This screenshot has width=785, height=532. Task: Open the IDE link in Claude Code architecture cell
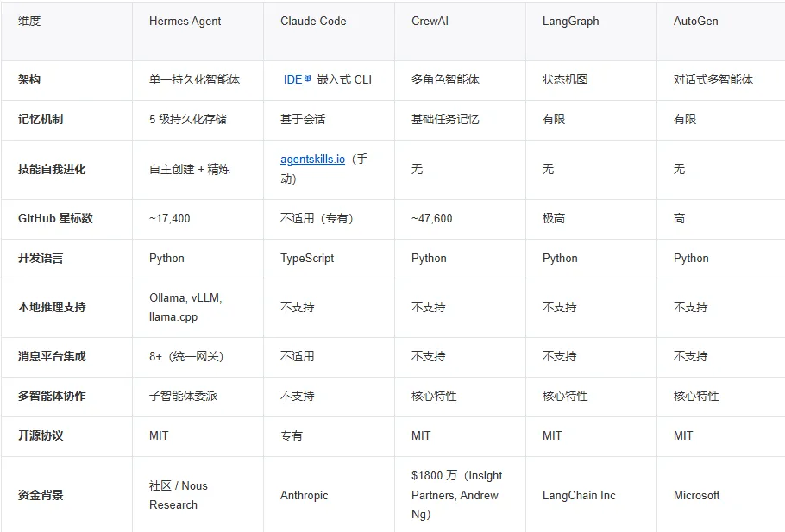click(x=297, y=79)
